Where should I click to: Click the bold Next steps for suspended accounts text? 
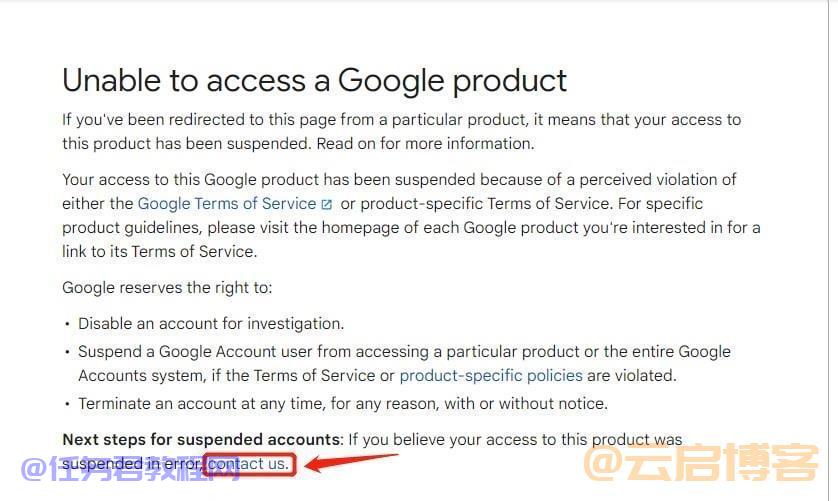click(x=203, y=440)
